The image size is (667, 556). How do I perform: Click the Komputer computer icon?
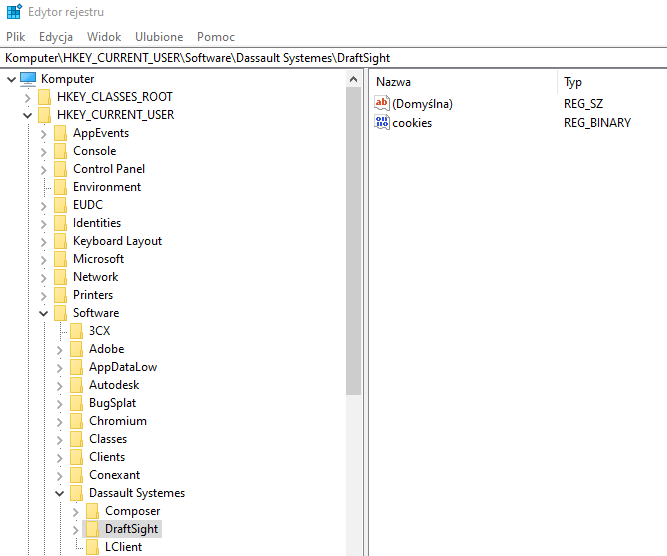(28, 79)
